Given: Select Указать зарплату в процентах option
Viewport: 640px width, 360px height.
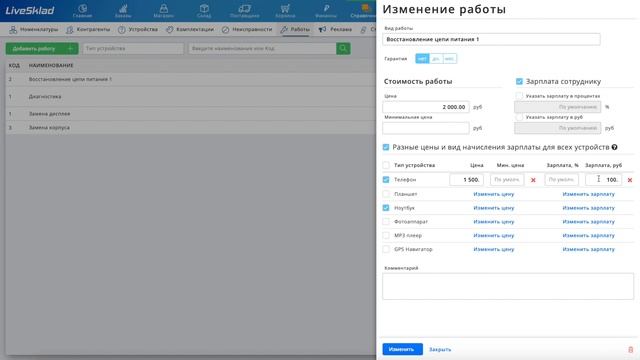Looking at the screenshot, I should point(519,96).
